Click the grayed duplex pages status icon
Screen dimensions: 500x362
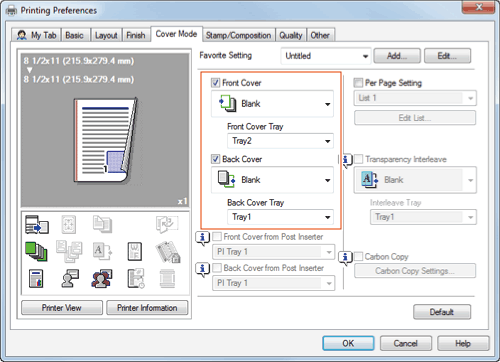[x=102, y=224]
